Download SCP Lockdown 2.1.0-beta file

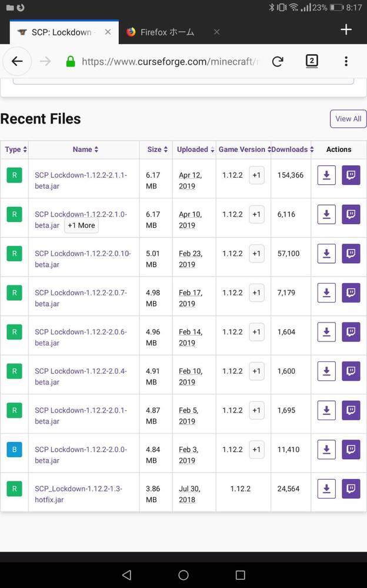point(326,214)
